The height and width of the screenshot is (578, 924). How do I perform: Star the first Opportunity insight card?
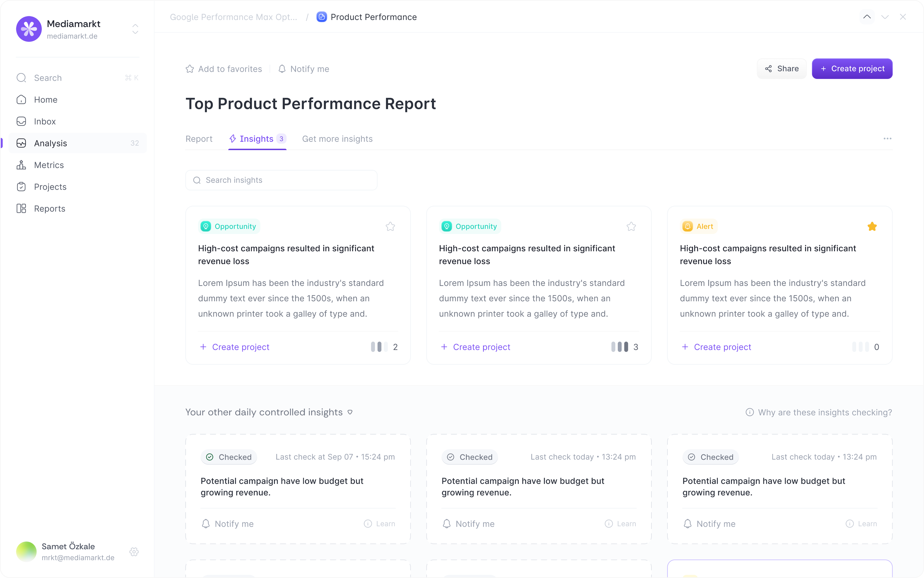click(x=390, y=227)
